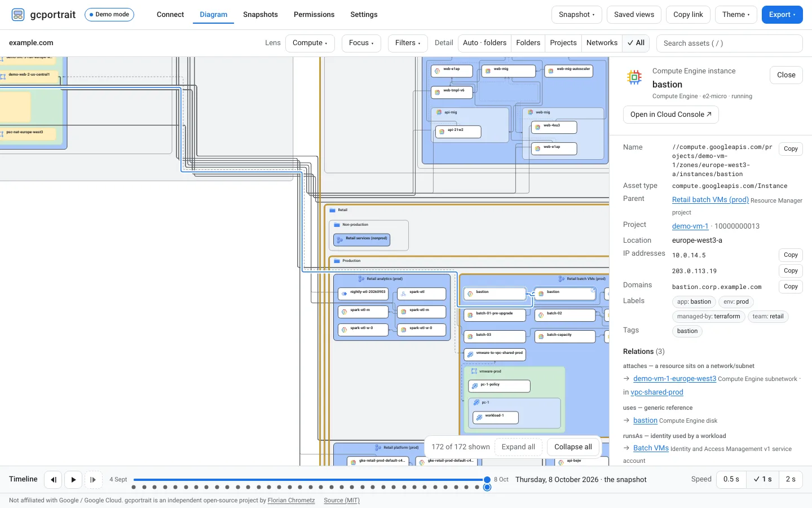812x508 pixels.
Task: Set detail level to Auto · folders
Action: 484,43
